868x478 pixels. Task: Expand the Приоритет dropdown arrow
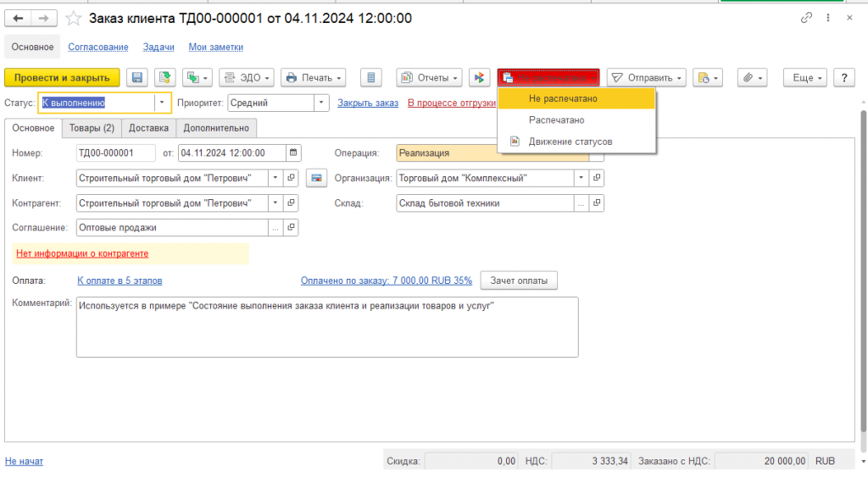point(321,103)
